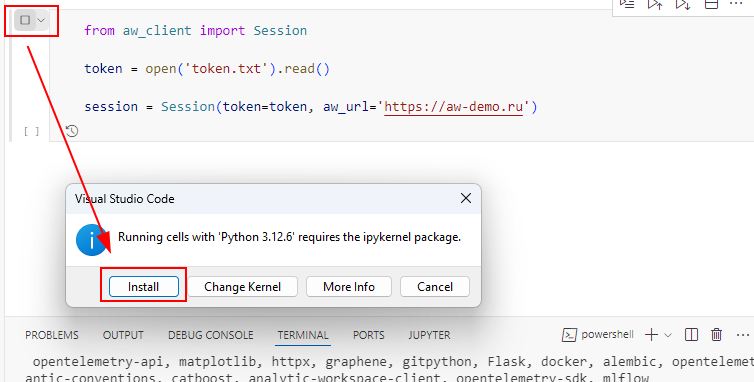Open the JUPYTER panel tab
This screenshot has height=382, width=754.
(429, 335)
